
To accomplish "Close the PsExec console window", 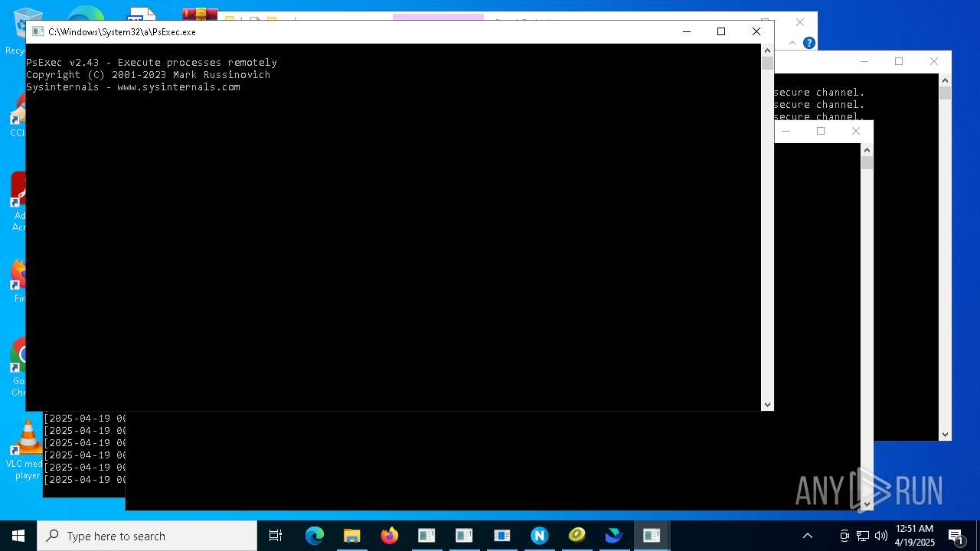I will (x=756, y=31).
